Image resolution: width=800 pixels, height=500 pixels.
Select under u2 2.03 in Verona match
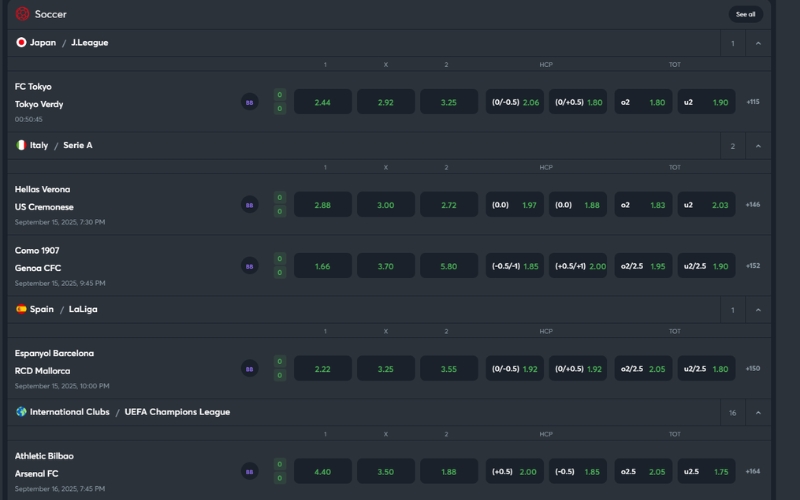(707, 205)
